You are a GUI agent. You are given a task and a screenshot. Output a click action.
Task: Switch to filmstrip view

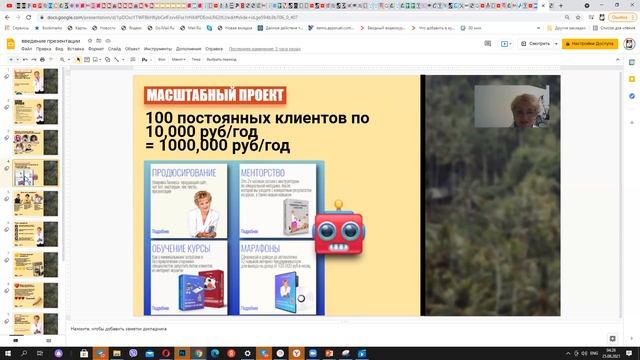pos(16,340)
